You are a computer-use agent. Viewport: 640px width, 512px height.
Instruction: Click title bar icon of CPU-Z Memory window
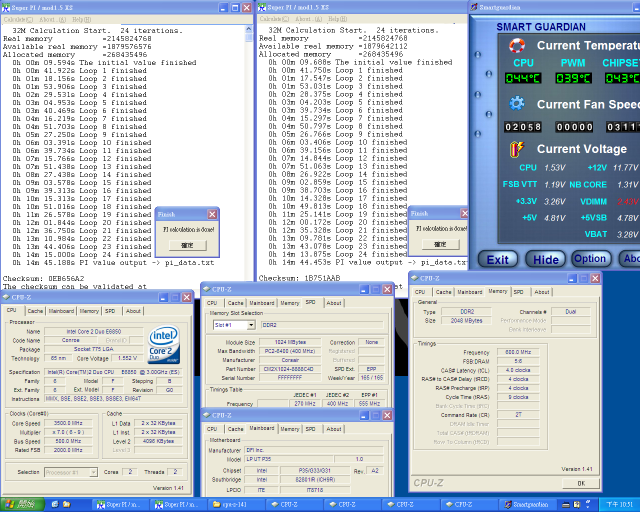click(415, 278)
